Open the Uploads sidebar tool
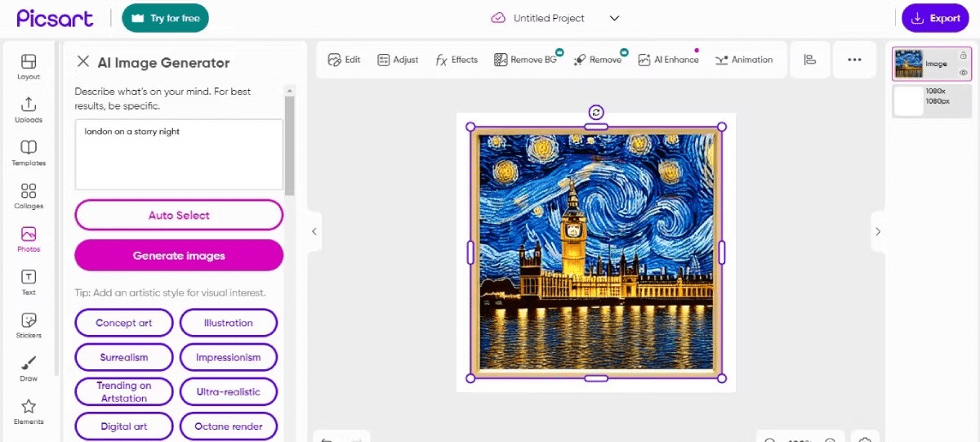Viewport: 980px width, 442px height. click(x=29, y=109)
